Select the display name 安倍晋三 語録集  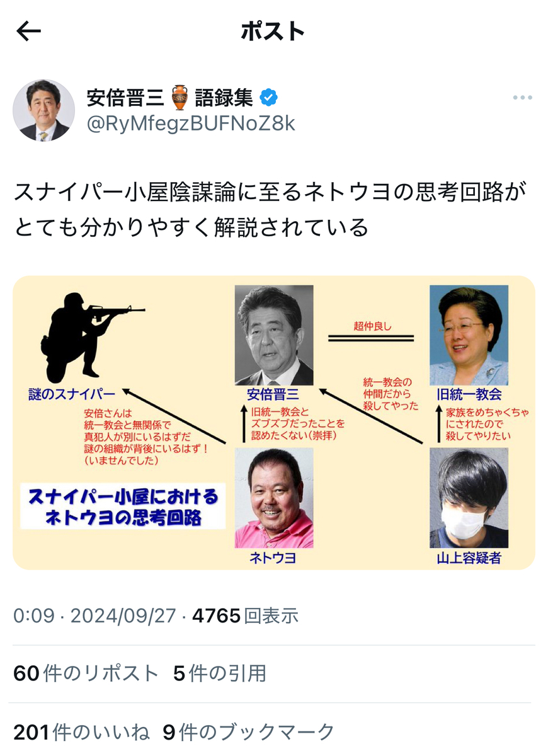170,98
